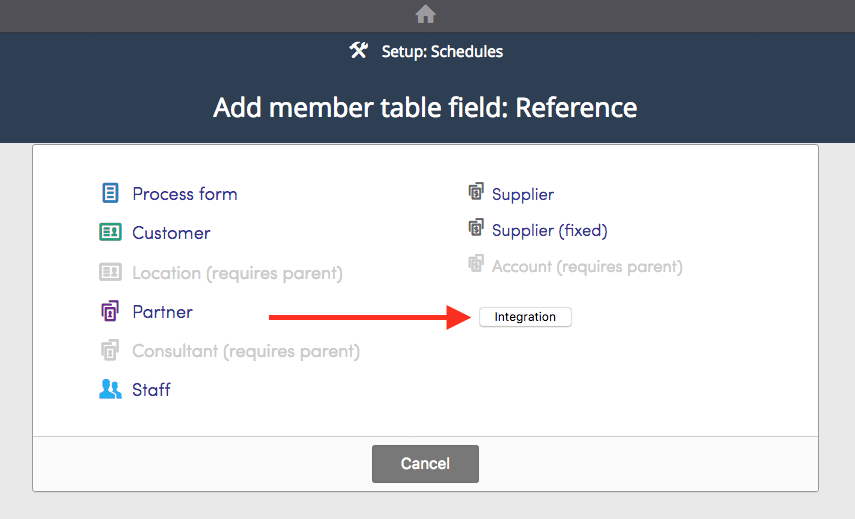
Task: Click the home icon at top
Action: pyautogui.click(x=425, y=14)
